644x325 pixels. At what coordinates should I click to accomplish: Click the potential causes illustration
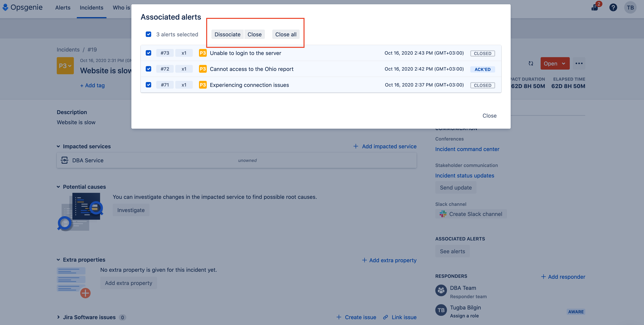[80, 212]
